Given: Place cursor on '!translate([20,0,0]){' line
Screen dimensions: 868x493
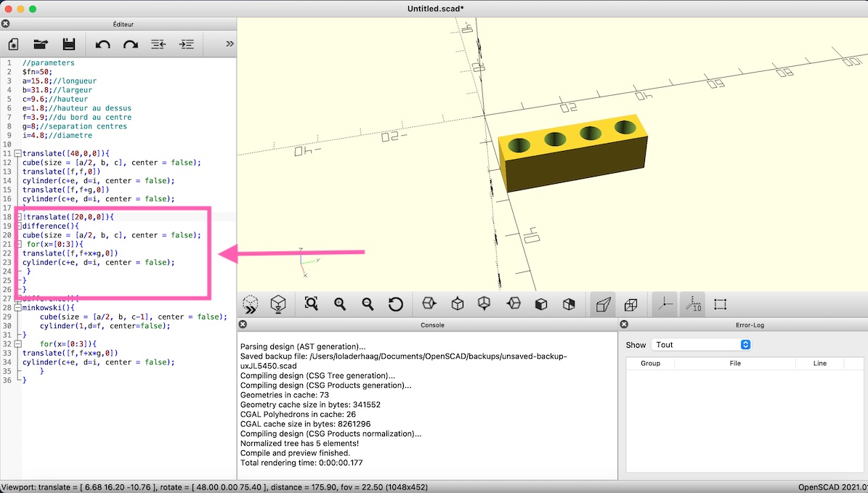Looking at the screenshot, I should point(68,217).
